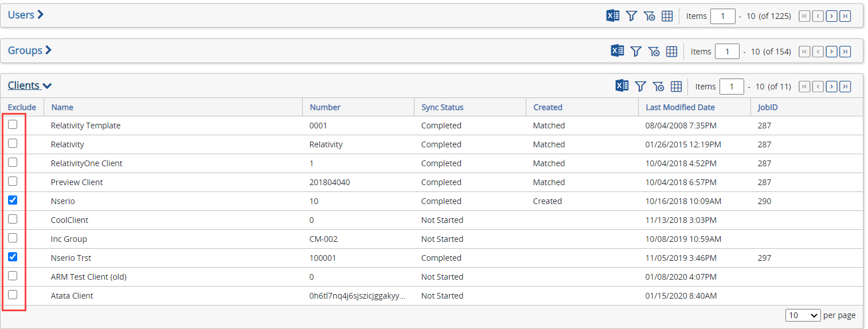Check Exclude for Relativity Template
868x329 pixels.
click(x=13, y=124)
